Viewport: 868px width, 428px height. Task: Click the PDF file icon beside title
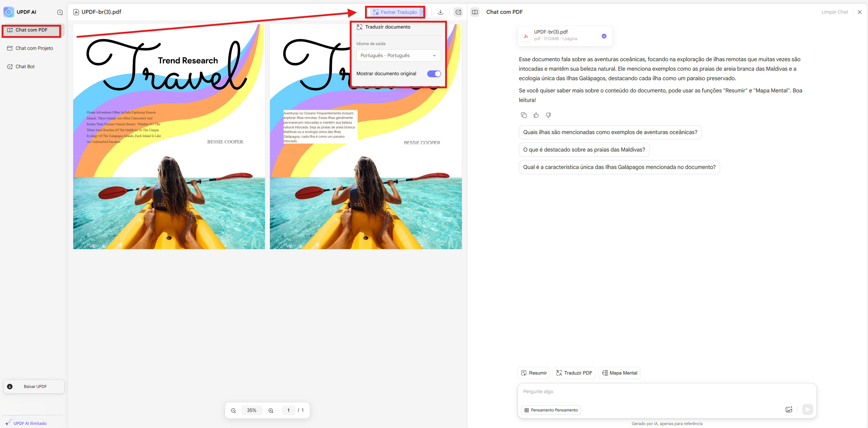pyautogui.click(x=77, y=12)
